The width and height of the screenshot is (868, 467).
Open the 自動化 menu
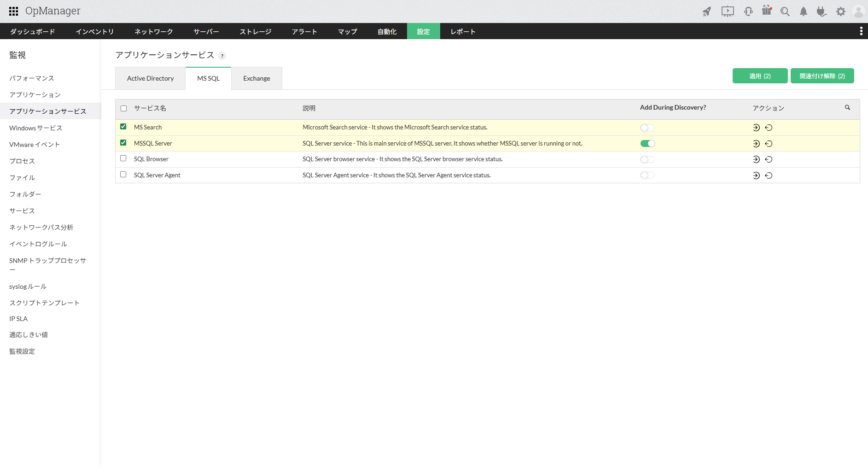click(x=387, y=31)
